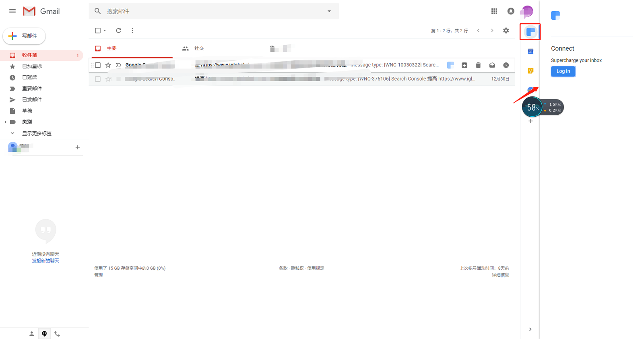Go to newer messages page arrow
Image resolution: width=644 pixels, height=339 pixels.
tap(479, 31)
